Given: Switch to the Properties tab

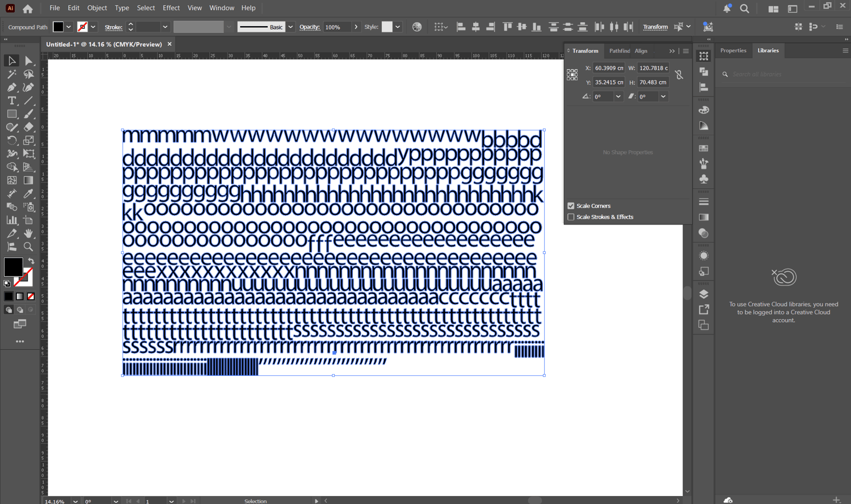Looking at the screenshot, I should tap(733, 50).
